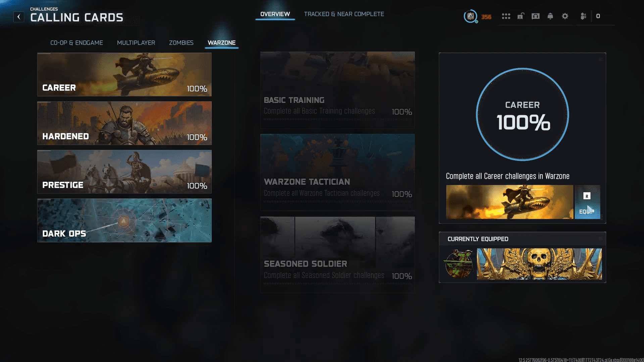The image size is (644, 362).
Task: Open the friends social icon
Action: tap(583, 16)
